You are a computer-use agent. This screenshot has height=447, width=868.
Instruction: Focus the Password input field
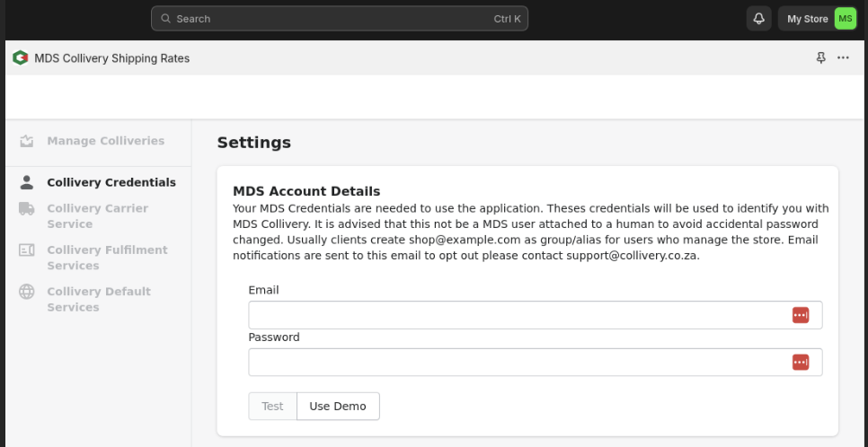[517, 362]
